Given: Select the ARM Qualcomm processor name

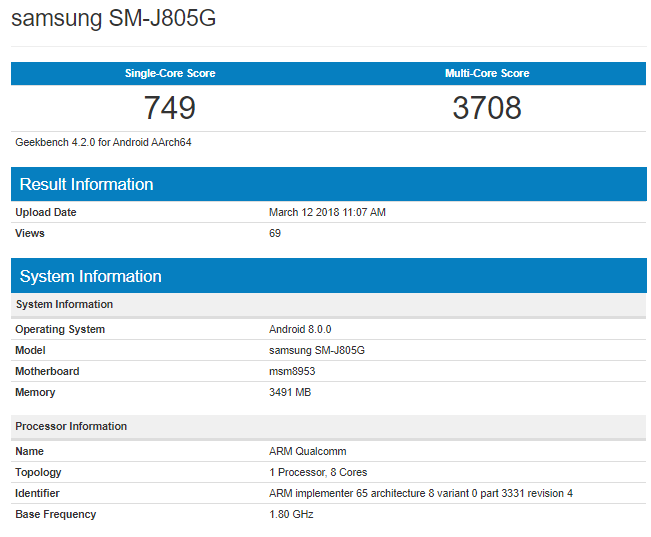Looking at the screenshot, I should pyautogui.click(x=308, y=451).
